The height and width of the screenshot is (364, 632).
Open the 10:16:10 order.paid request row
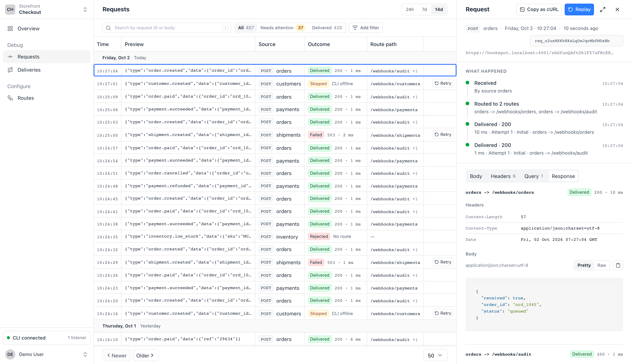pyautogui.click(x=275, y=339)
